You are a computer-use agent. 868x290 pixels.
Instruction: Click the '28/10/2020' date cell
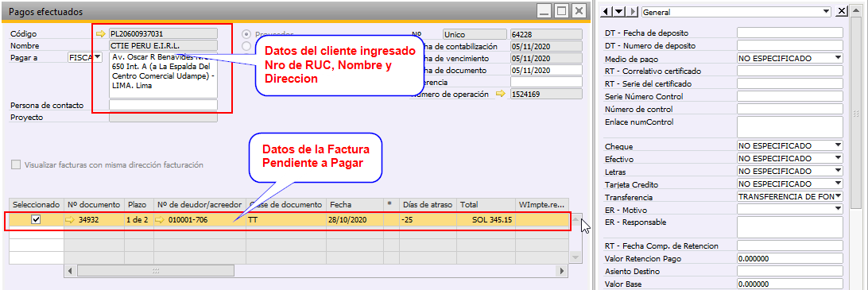click(355, 220)
